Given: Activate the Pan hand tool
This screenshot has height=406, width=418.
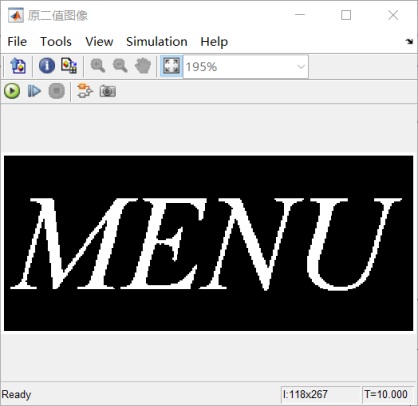Looking at the screenshot, I should (x=143, y=66).
